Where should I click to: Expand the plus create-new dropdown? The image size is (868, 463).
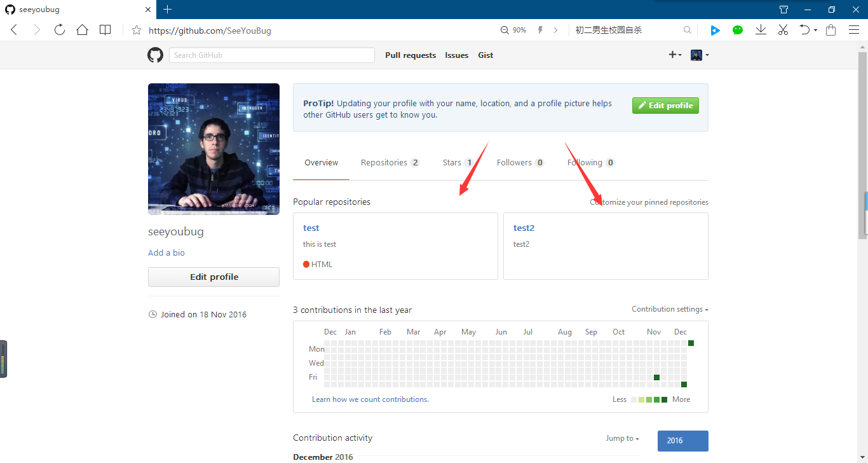tap(675, 55)
